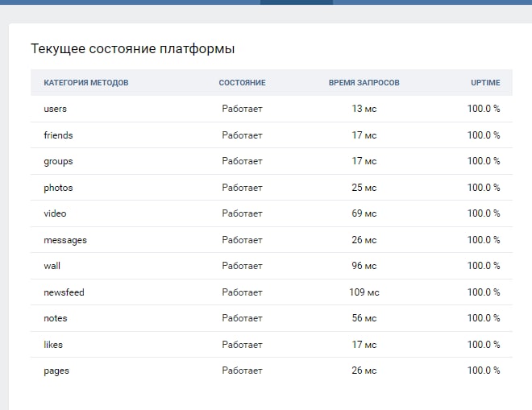This screenshot has width=532, height=410.
Task: Click the '100.0 %' uptime for friends
Action: point(484,135)
